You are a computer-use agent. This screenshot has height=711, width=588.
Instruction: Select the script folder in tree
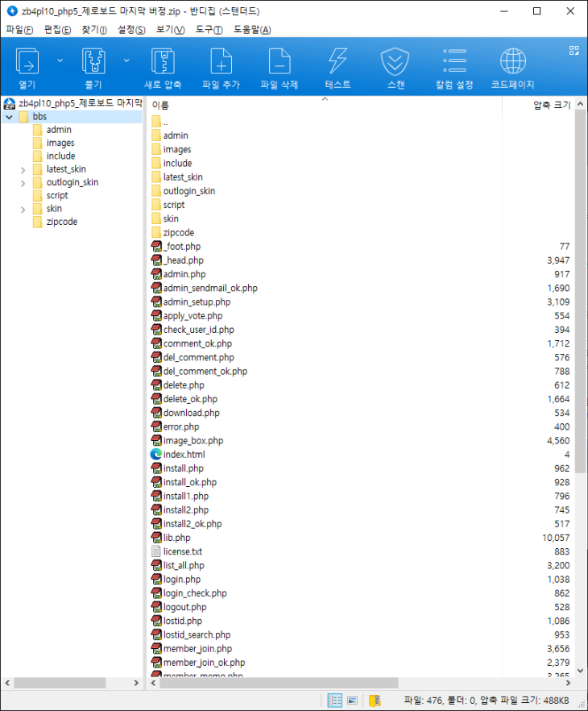coord(57,195)
